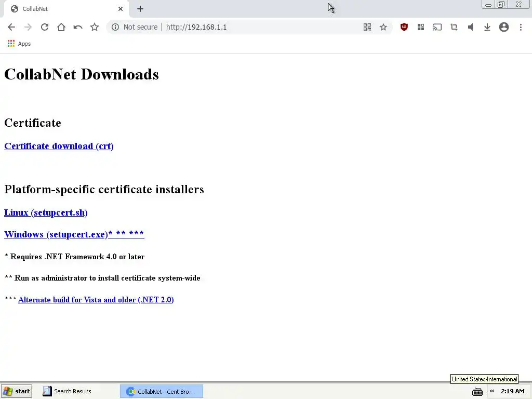Open the home page via house icon
Viewport: 532px width, 399px height.
click(x=61, y=27)
